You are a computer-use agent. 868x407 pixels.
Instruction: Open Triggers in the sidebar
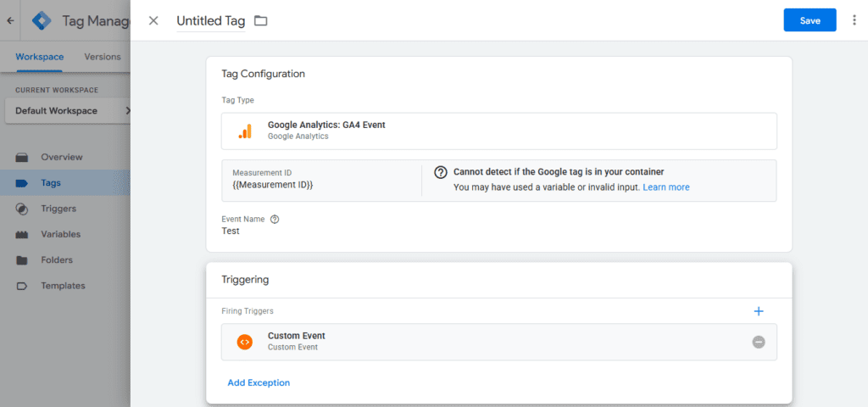(x=58, y=209)
